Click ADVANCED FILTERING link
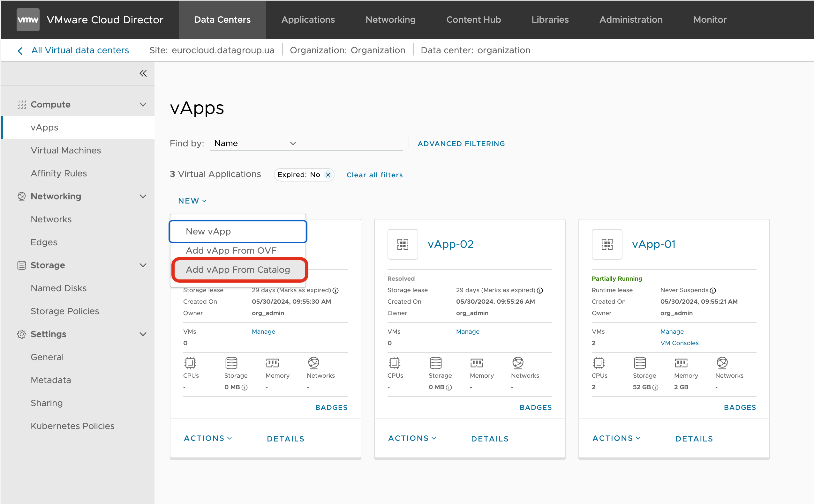This screenshot has width=814, height=504. (x=461, y=144)
